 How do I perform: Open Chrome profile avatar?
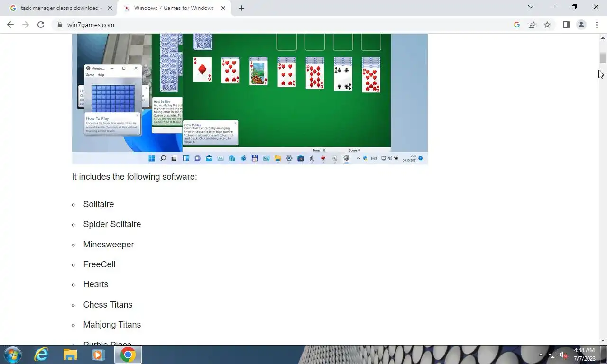click(581, 25)
